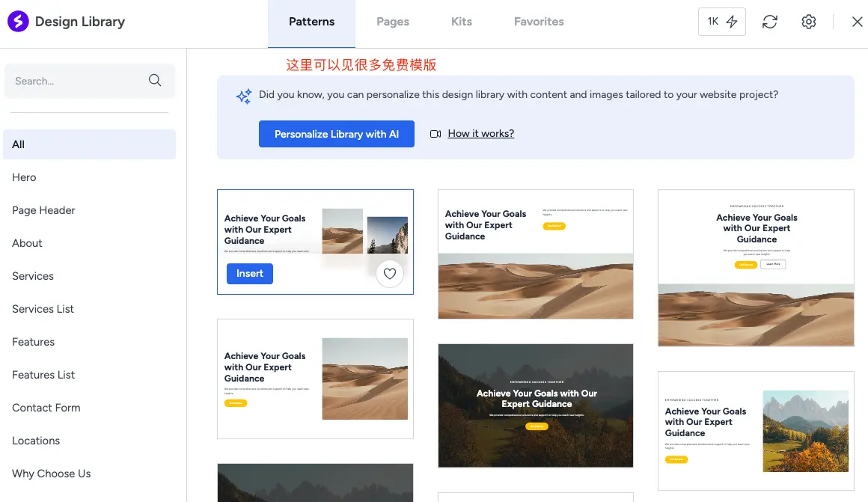This screenshot has height=502, width=868.
Task: Close the Design Library dialog
Action: coord(858,22)
